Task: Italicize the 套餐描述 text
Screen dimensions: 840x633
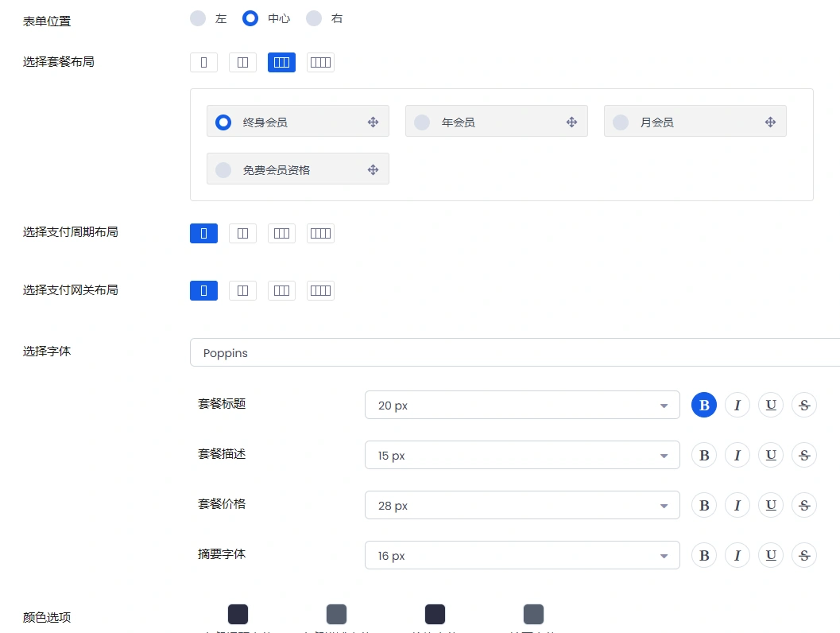Action: coord(737,455)
